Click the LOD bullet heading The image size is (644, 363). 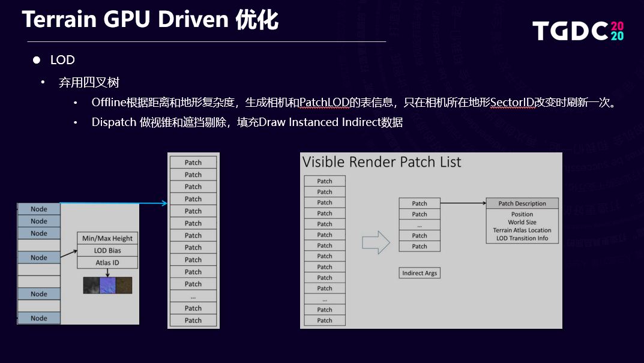pos(62,60)
